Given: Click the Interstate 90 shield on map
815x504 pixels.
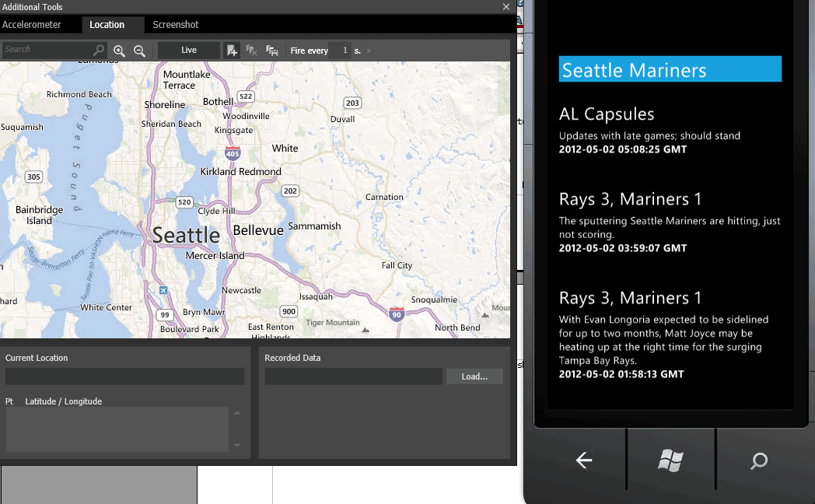Looking at the screenshot, I should point(397,313).
